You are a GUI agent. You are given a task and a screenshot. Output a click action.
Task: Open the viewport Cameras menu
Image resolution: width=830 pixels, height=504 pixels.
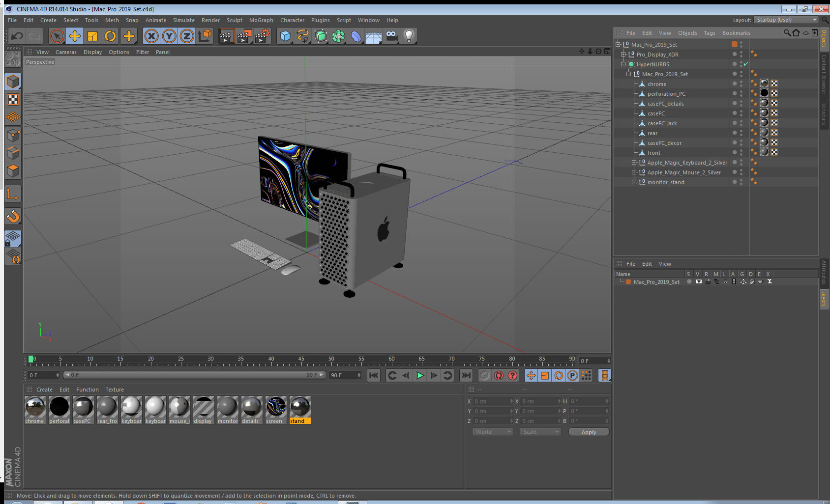(66, 52)
